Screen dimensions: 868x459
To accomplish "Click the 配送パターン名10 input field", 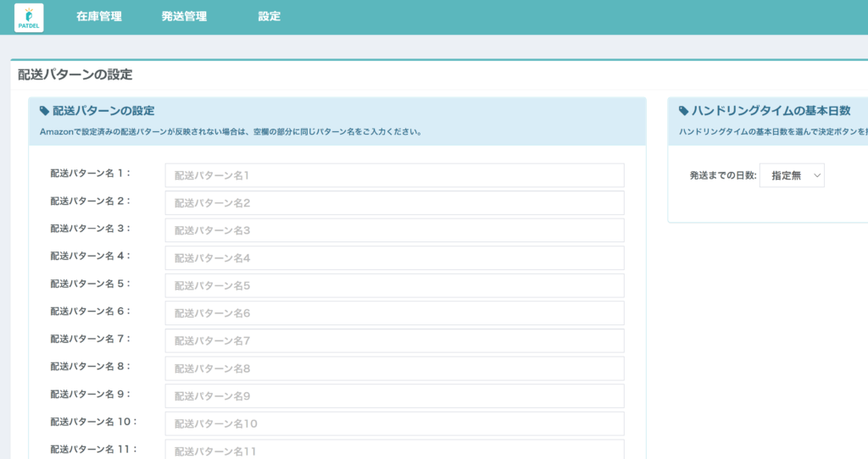I will (x=394, y=423).
